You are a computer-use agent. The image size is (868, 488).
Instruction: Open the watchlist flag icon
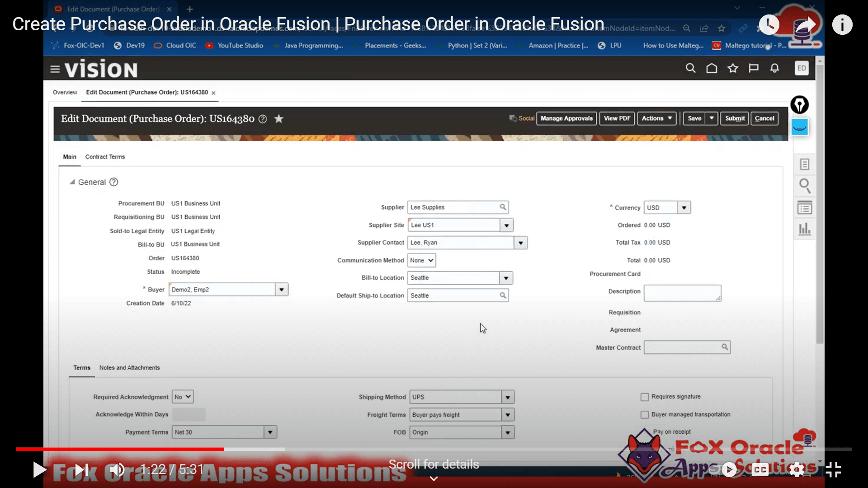(754, 68)
